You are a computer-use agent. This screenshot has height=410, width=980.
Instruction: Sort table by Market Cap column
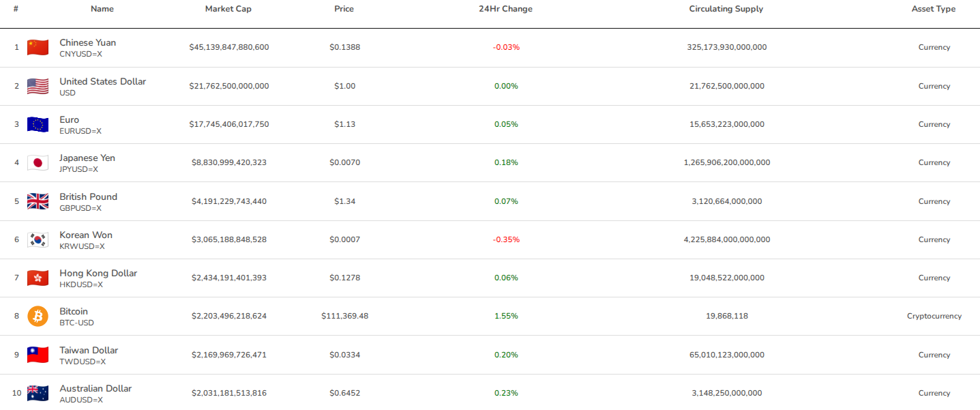[x=228, y=9]
